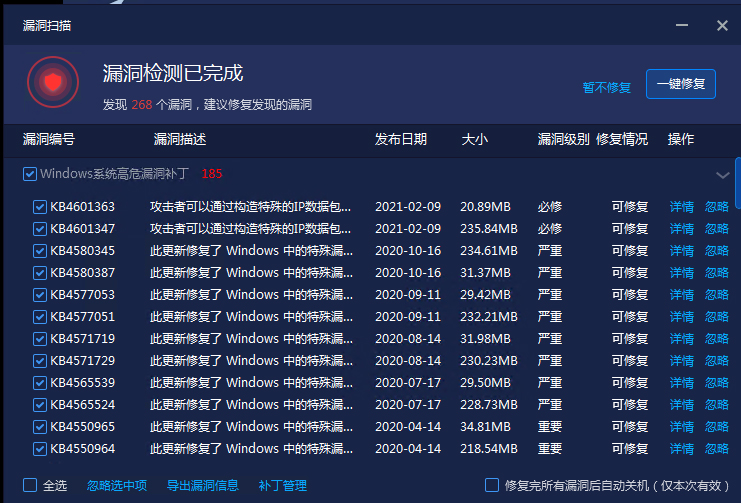Viewport: 741px width, 503px height.
Task: Select 忽略 on KB4577051 row
Action: tap(717, 317)
